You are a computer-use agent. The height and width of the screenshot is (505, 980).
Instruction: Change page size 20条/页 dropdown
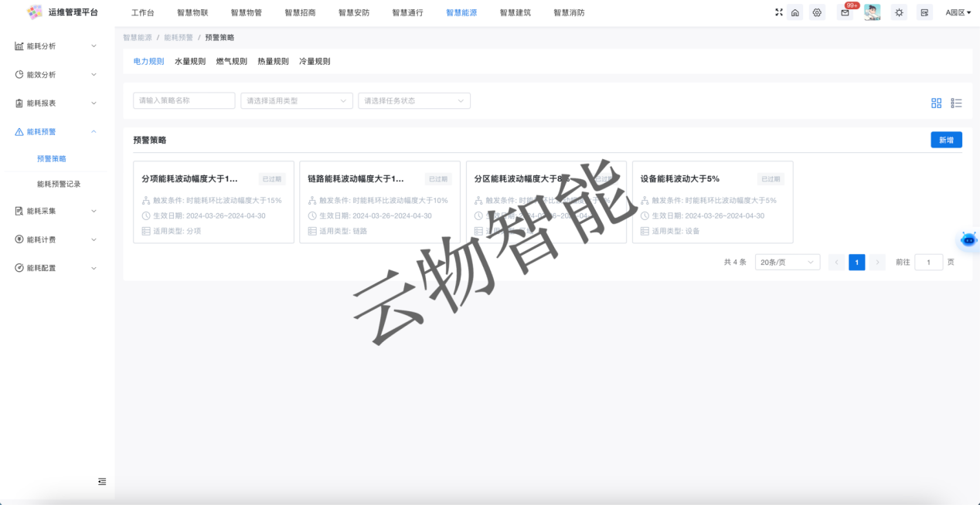tap(787, 263)
